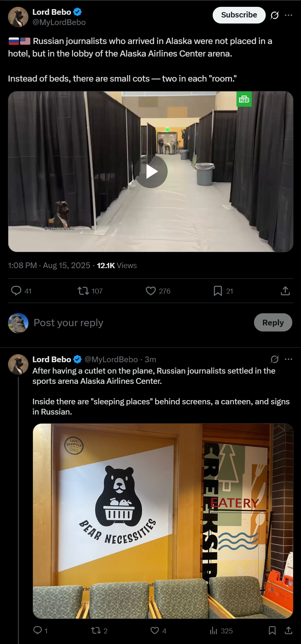Repost the main post
Viewport: 301px width, 644px height.
(83, 291)
